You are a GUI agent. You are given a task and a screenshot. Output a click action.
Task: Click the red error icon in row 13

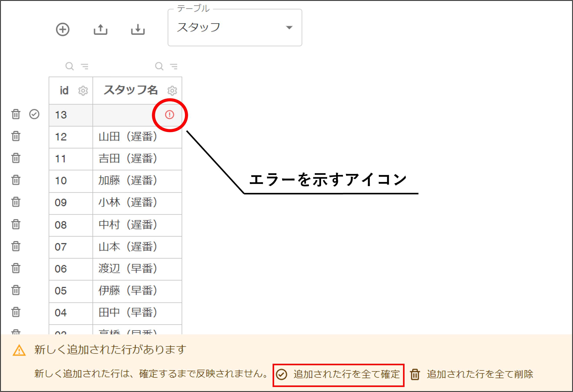coord(170,115)
